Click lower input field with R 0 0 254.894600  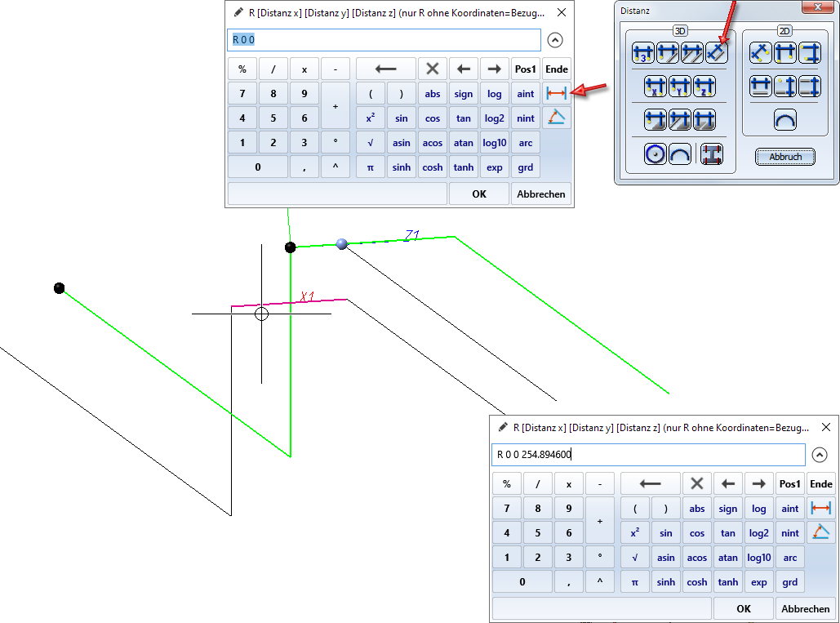click(648, 455)
